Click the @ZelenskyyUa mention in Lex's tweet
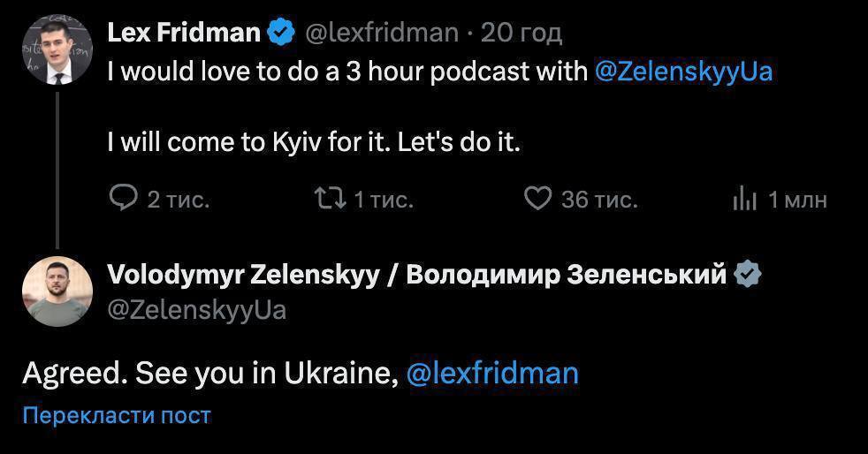This screenshot has width=868, height=454. pos(683,72)
